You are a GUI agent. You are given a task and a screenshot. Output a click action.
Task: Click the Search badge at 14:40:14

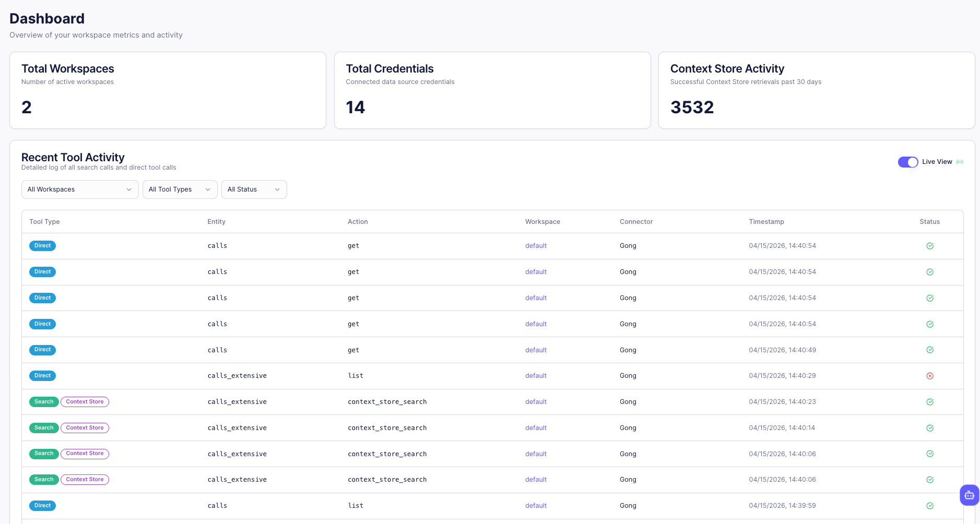coord(44,428)
